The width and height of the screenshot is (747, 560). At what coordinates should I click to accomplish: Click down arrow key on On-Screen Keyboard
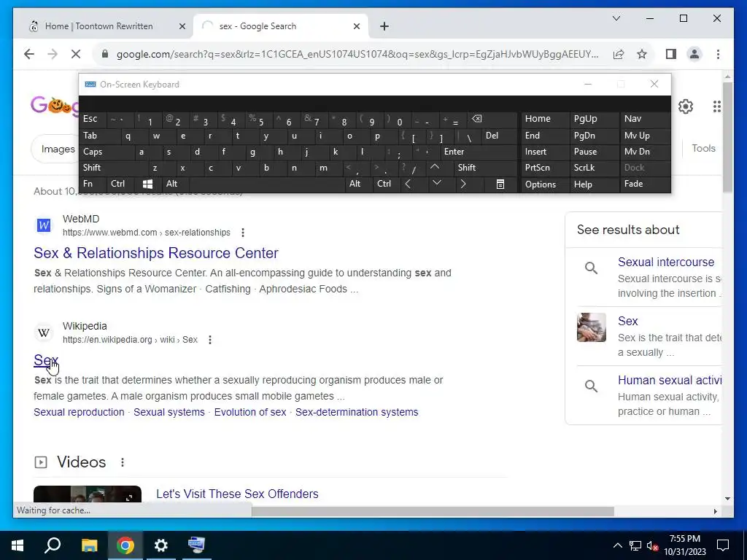coord(437,183)
